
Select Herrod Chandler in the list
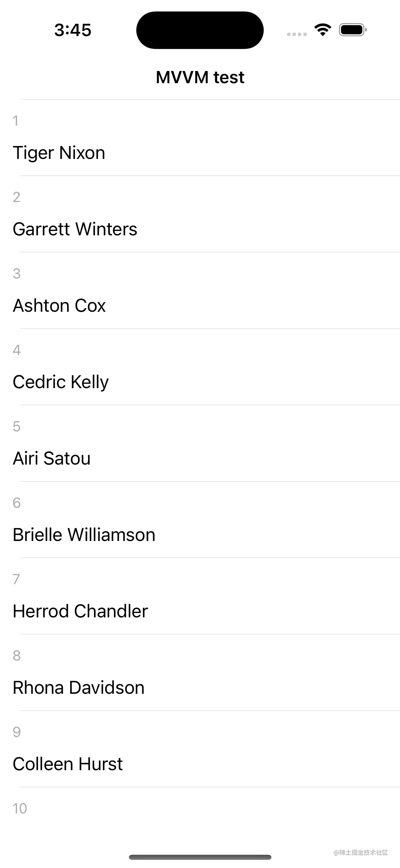[200, 596]
